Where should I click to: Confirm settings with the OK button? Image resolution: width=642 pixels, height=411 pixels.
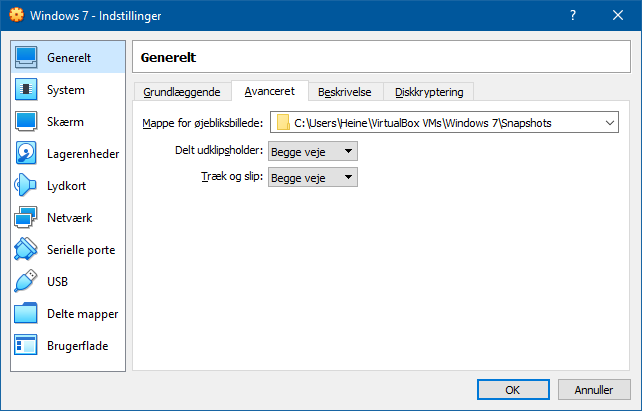pyautogui.click(x=513, y=389)
